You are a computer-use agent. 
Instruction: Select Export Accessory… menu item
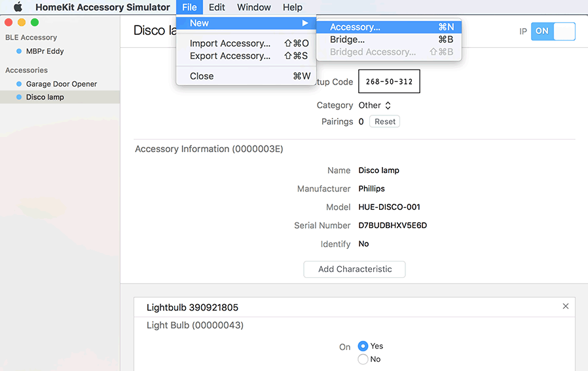click(246, 56)
